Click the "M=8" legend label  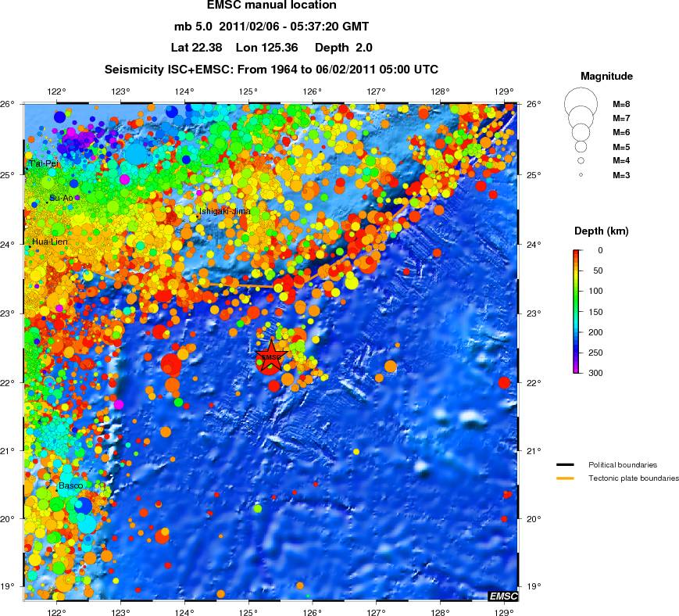click(x=621, y=105)
